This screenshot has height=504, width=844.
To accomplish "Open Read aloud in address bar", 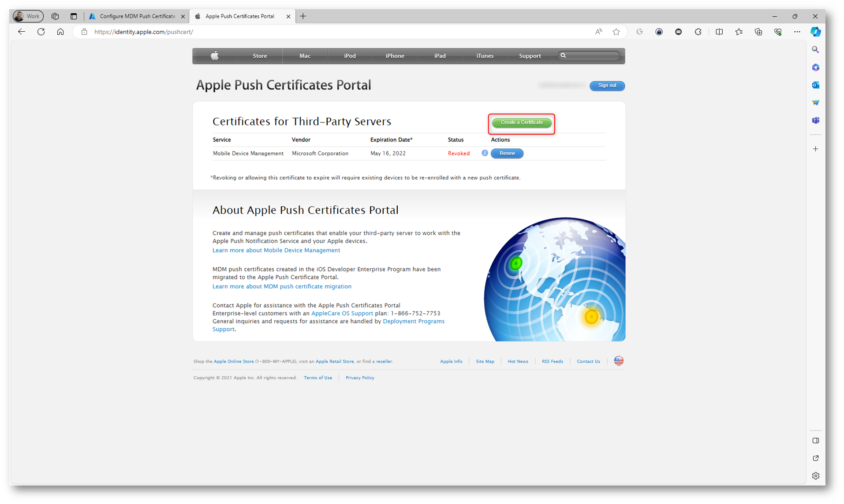I will 598,32.
